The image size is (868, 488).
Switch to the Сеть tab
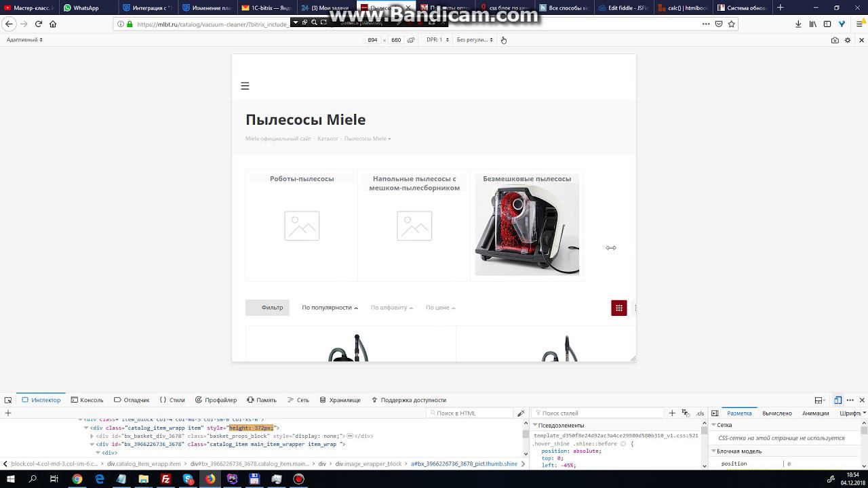coord(298,400)
